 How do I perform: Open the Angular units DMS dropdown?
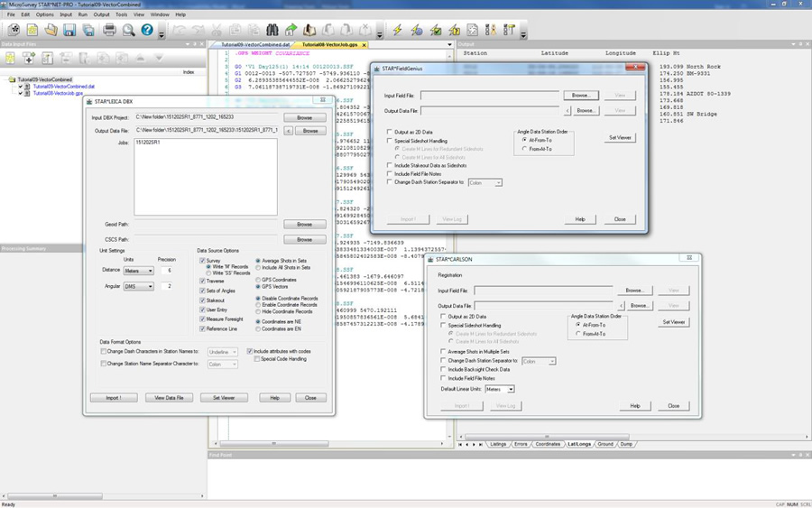[x=138, y=286]
